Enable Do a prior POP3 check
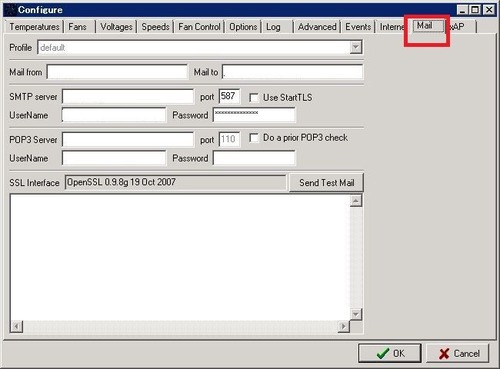Screen dimensions: 500x369 tap(254, 138)
